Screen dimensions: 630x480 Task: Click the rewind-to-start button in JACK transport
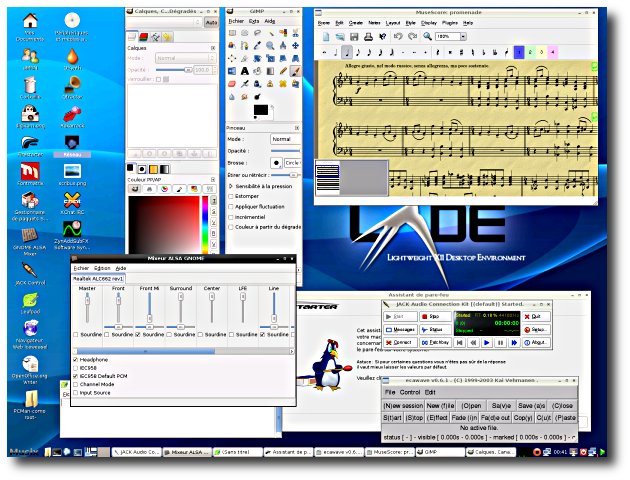point(460,343)
